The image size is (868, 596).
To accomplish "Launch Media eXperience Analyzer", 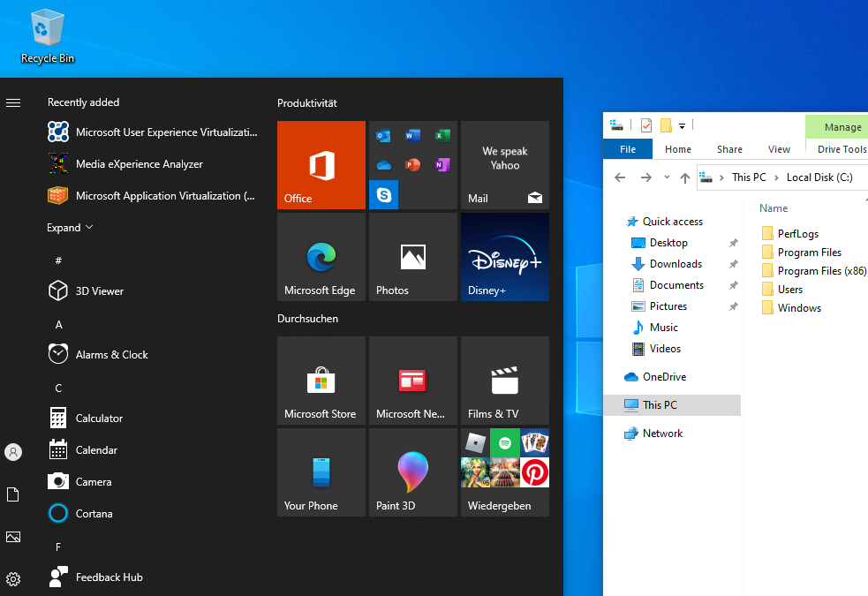I will click(x=125, y=164).
